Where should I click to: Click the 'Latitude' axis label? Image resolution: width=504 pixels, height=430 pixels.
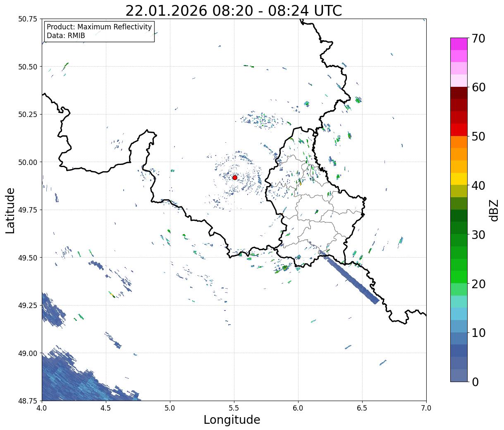10,210
